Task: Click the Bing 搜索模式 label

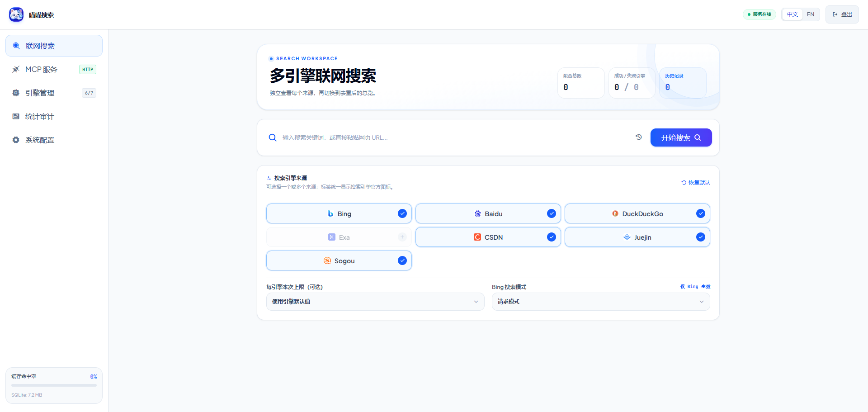Action: click(x=509, y=287)
